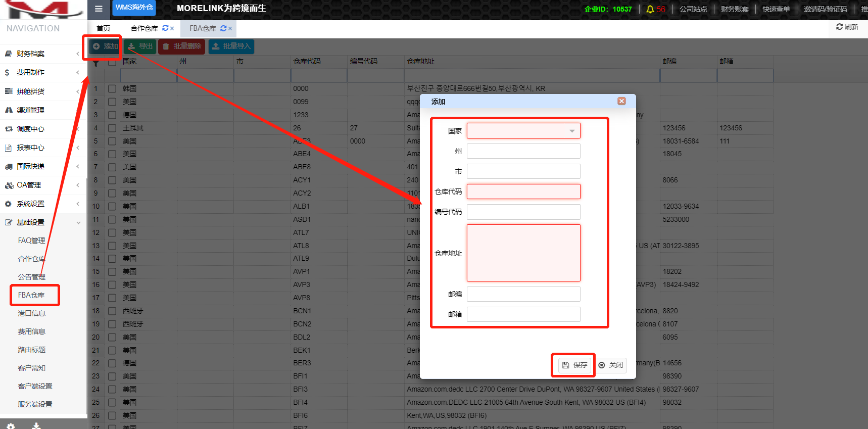Viewport: 868px width, 429px height.
Task: Close the FBA仓库 tab with x icon
Action: pos(230,29)
